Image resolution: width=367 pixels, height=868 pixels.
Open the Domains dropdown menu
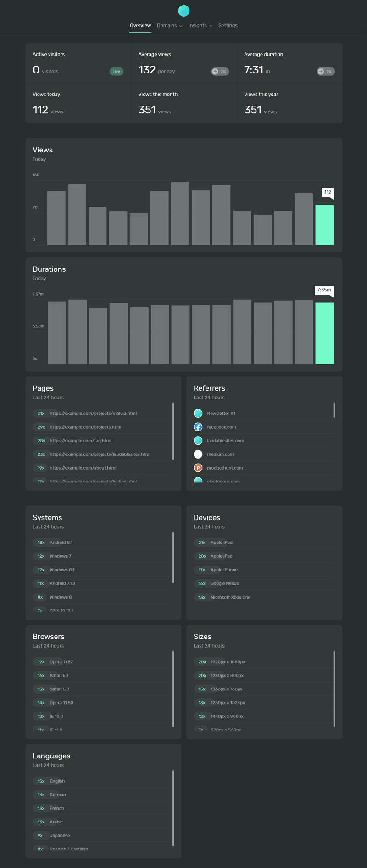[169, 26]
